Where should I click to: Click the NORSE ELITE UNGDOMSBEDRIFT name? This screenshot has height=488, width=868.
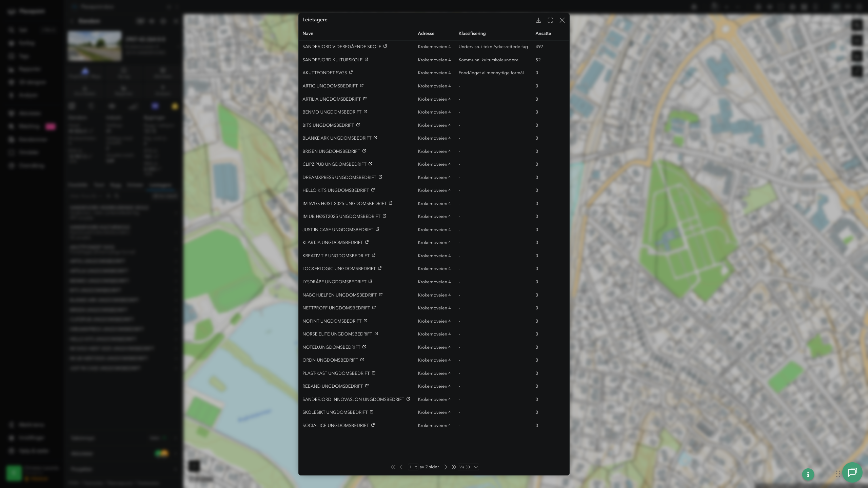337,334
